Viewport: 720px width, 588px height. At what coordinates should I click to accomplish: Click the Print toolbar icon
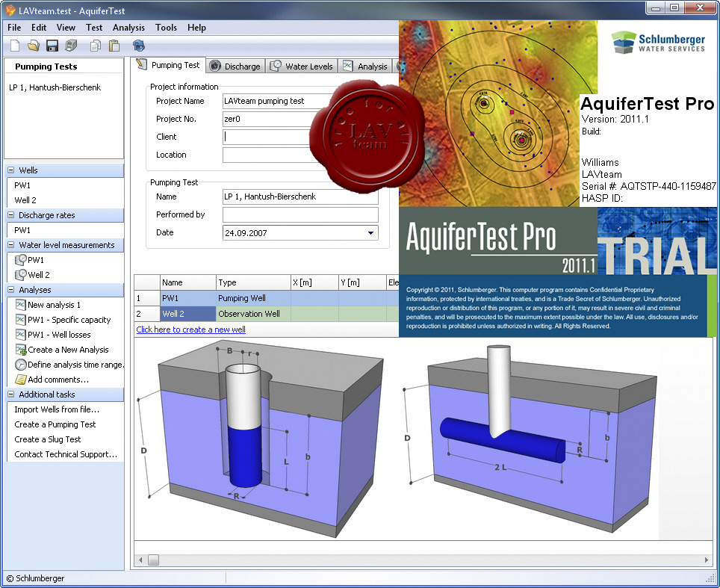tap(71, 46)
